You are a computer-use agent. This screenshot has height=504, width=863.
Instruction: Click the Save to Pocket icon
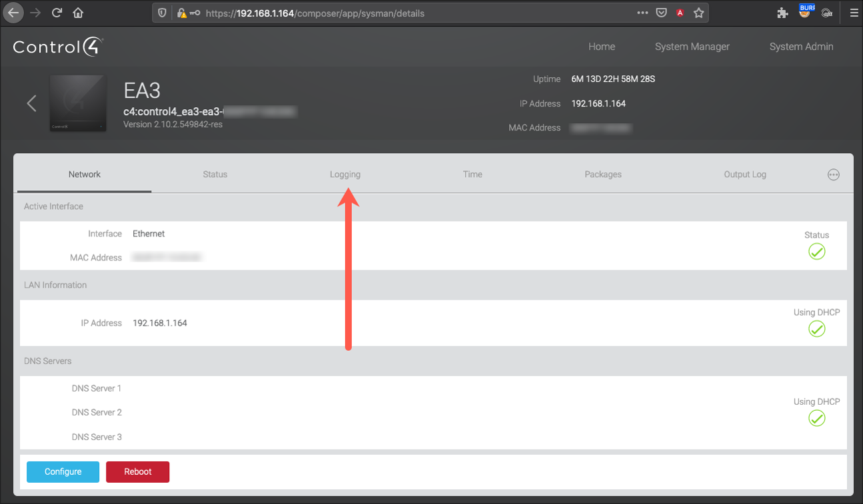click(661, 13)
